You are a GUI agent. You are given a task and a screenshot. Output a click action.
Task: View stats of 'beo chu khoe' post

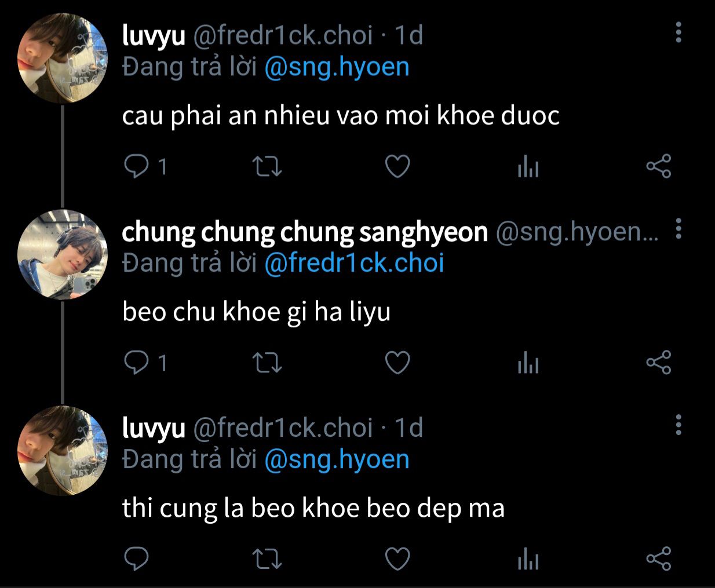[x=528, y=364]
